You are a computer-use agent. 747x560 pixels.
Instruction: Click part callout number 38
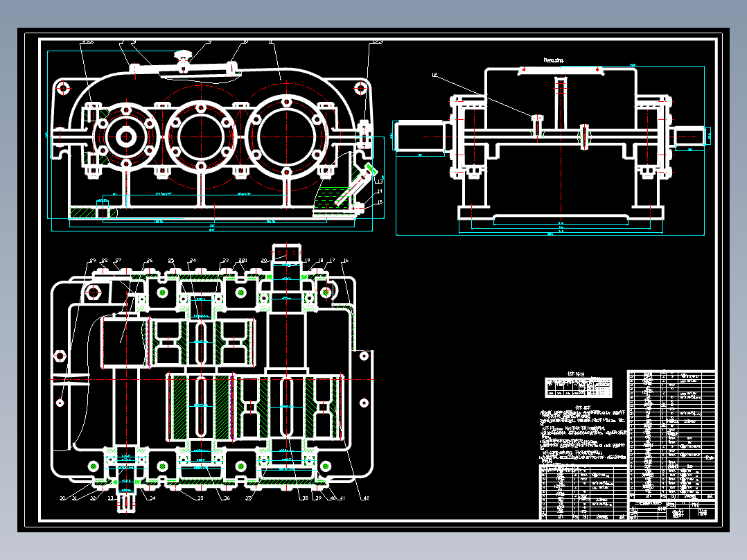306,498
